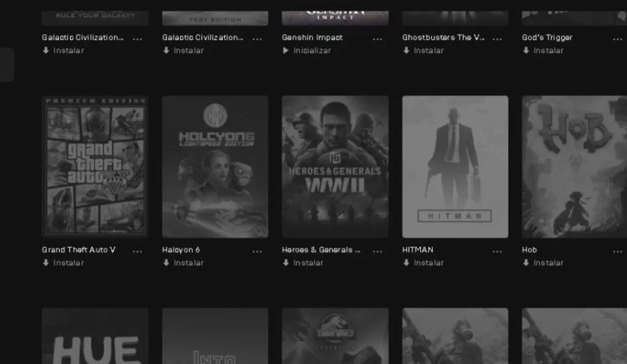Image resolution: width=627 pixels, height=364 pixels.
Task: Open the HITMAN game cover image
Action: [x=455, y=167]
